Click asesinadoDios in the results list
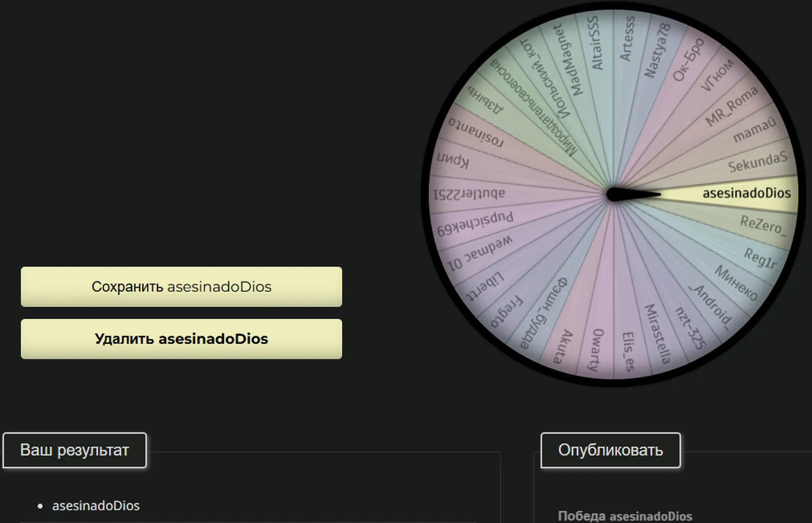Image resolution: width=812 pixels, height=523 pixels. (x=96, y=506)
